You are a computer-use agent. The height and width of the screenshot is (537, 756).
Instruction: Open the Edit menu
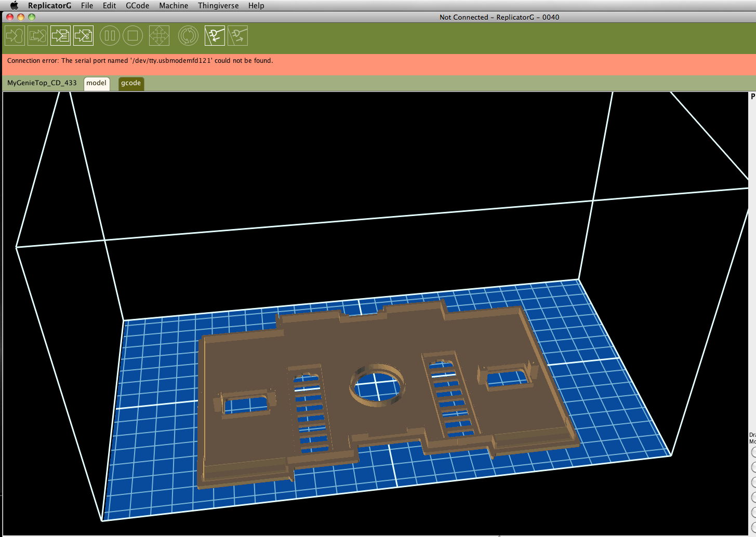tap(110, 5)
